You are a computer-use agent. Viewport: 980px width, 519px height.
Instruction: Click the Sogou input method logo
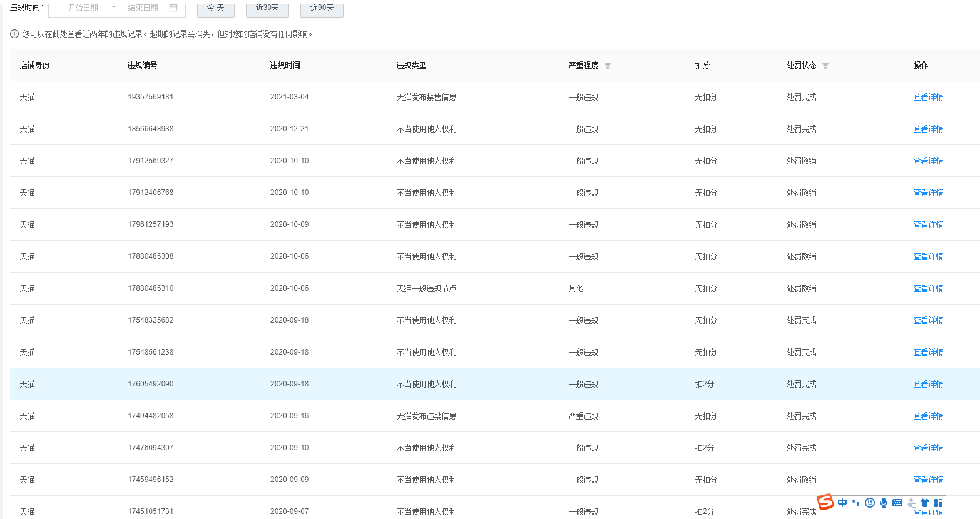(825, 501)
